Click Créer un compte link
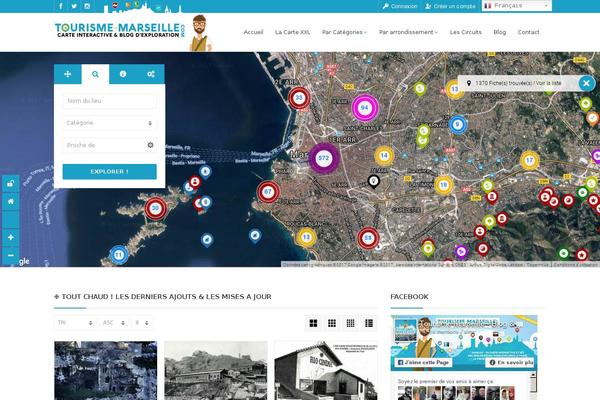The height and width of the screenshot is (400, 600). pos(450,6)
